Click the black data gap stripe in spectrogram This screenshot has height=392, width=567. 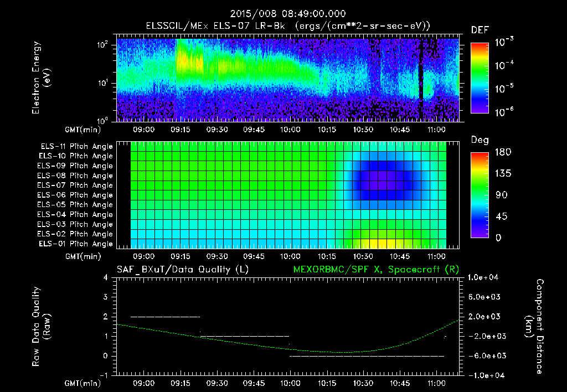coord(421,80)
